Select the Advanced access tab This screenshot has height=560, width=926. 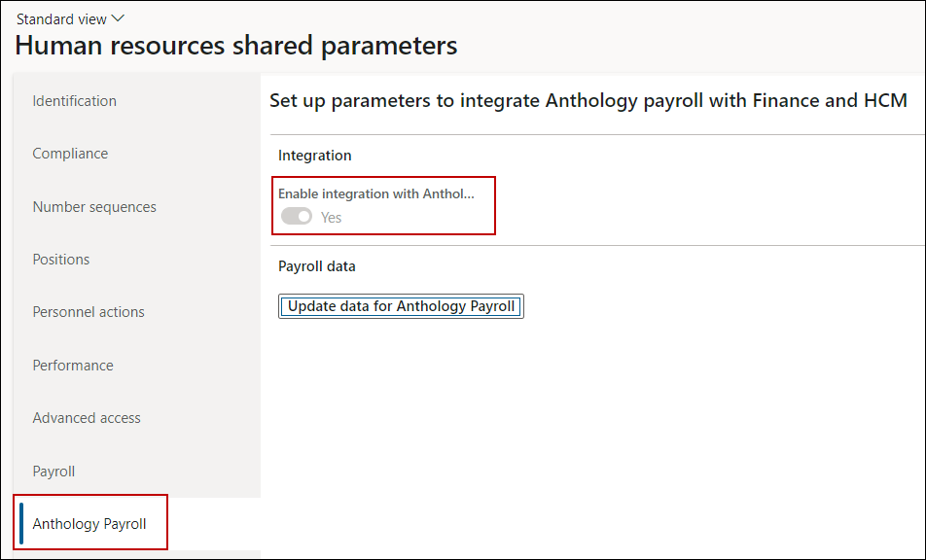click(x=87, y=418)
